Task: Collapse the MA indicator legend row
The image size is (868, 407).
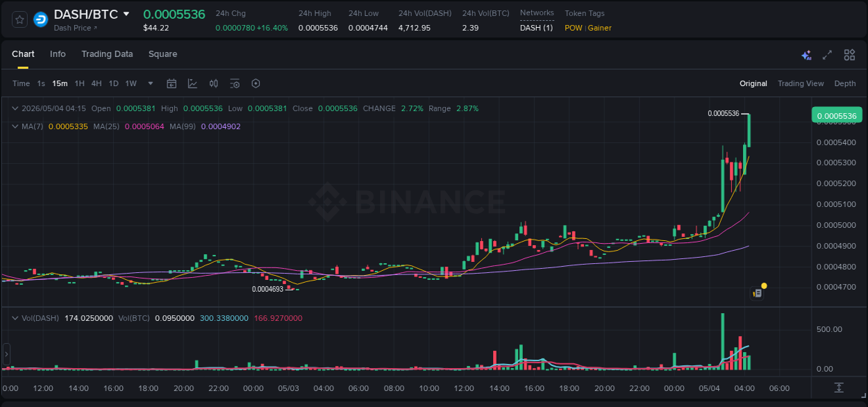Action: coord(15,126)
